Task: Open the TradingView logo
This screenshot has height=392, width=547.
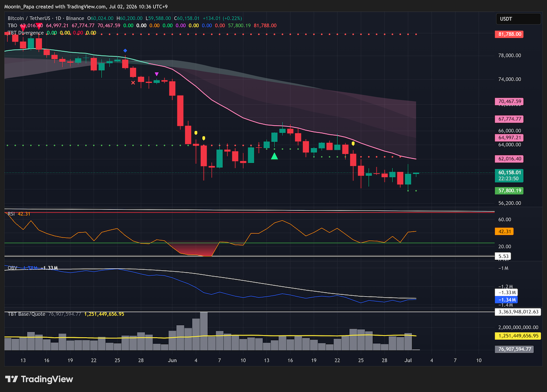Action: [39, 379]
